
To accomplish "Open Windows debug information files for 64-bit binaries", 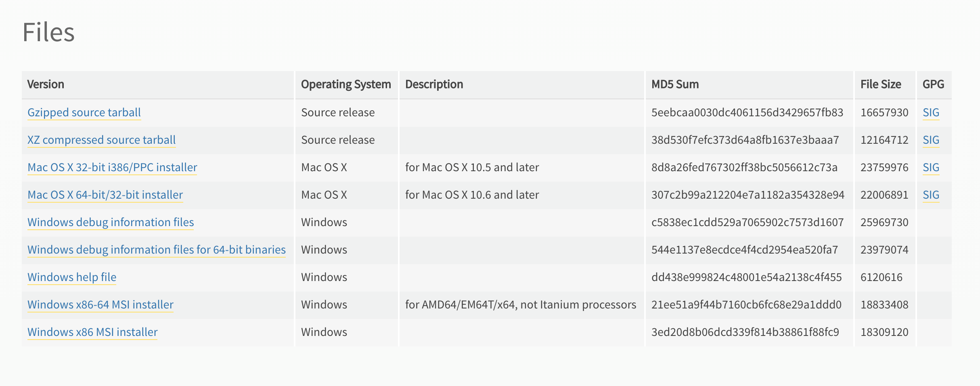I will click(157, 250).
